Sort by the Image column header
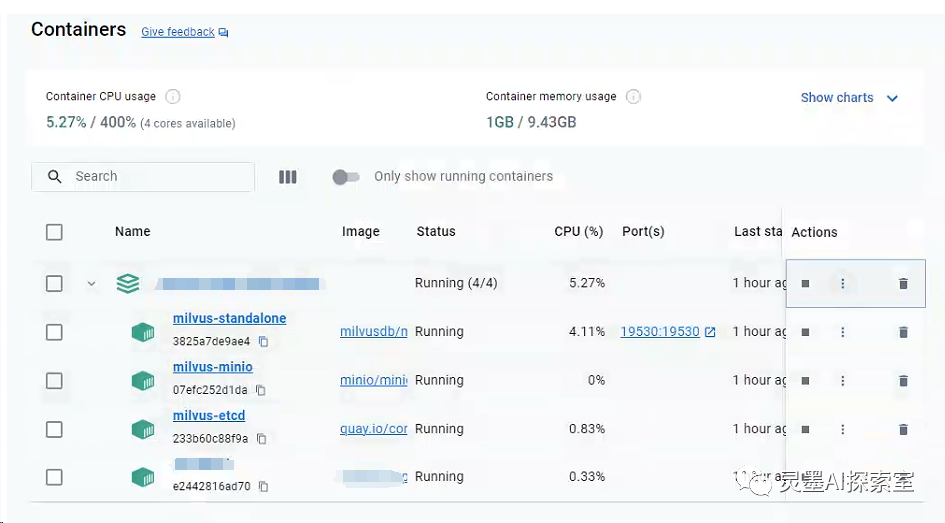The height and width of the screenshot is (523, 945). (x=360, y=231)
